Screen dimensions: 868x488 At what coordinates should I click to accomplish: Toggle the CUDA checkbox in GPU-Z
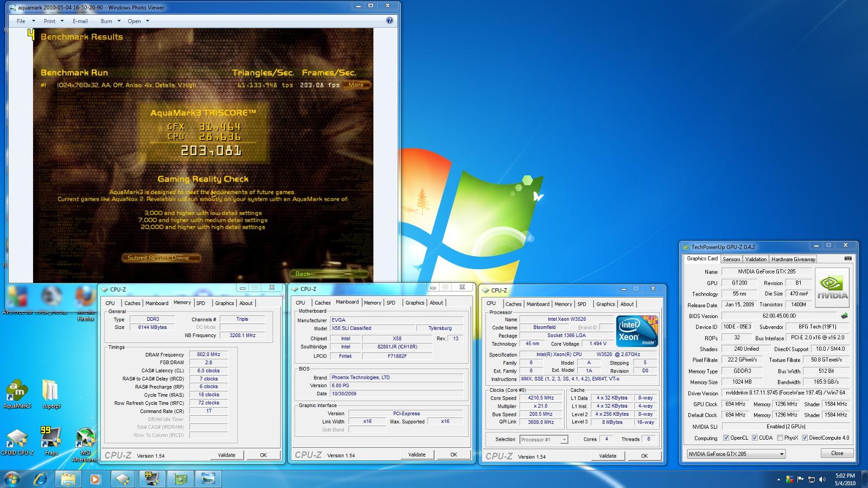click(754, 438)
